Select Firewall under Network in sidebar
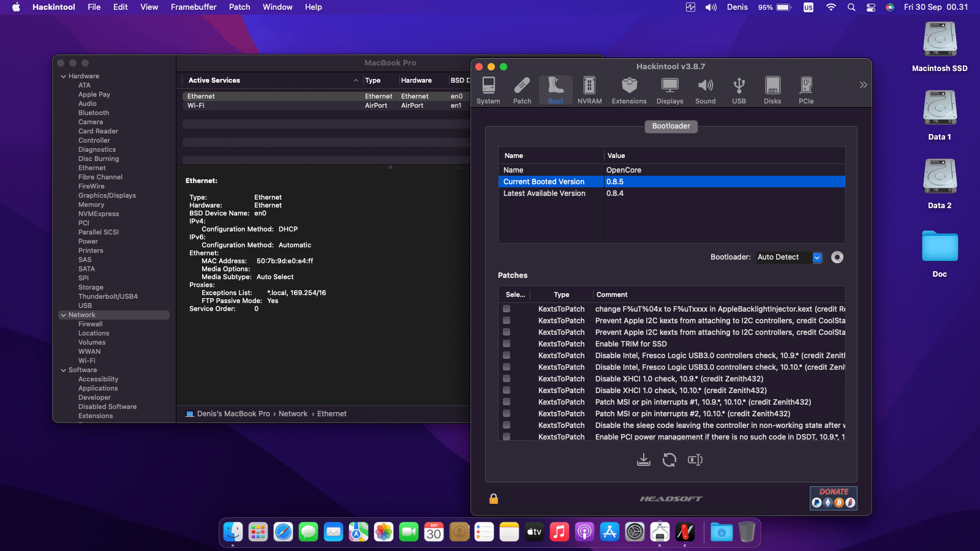 (90, 324)
